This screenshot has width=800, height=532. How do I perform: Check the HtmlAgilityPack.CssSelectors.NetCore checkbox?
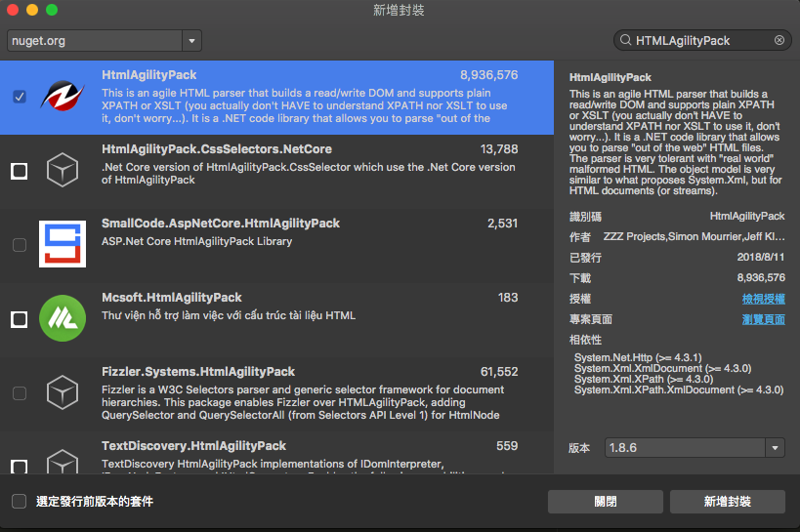(x=20, y=171)
